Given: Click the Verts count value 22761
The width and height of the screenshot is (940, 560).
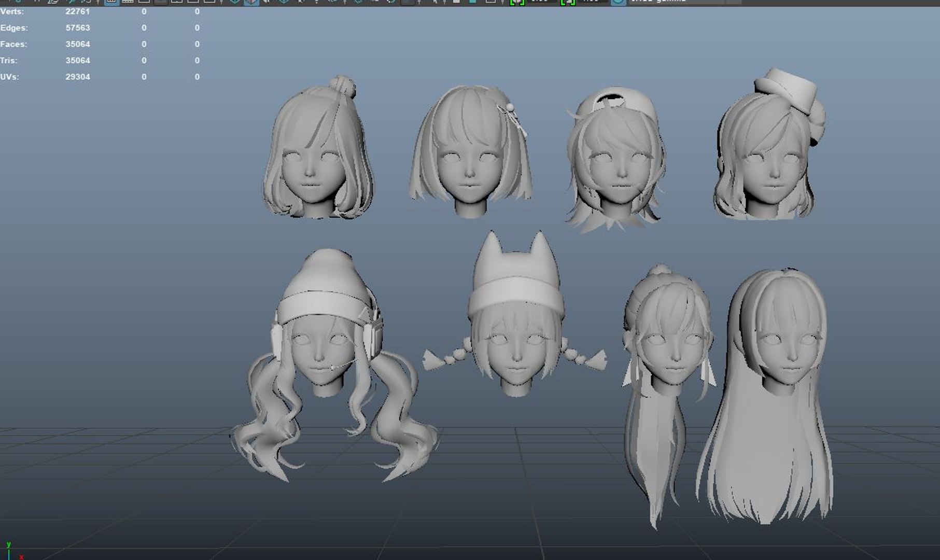Looking at the screenshot, I should click(x=78, y=11).
